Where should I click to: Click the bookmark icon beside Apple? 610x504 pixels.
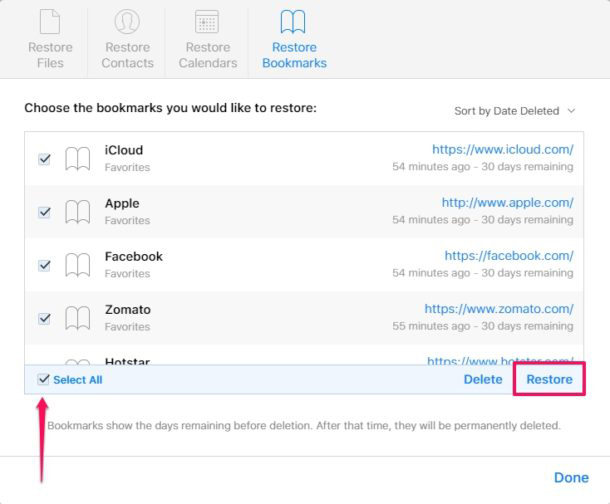coord(77,212)
